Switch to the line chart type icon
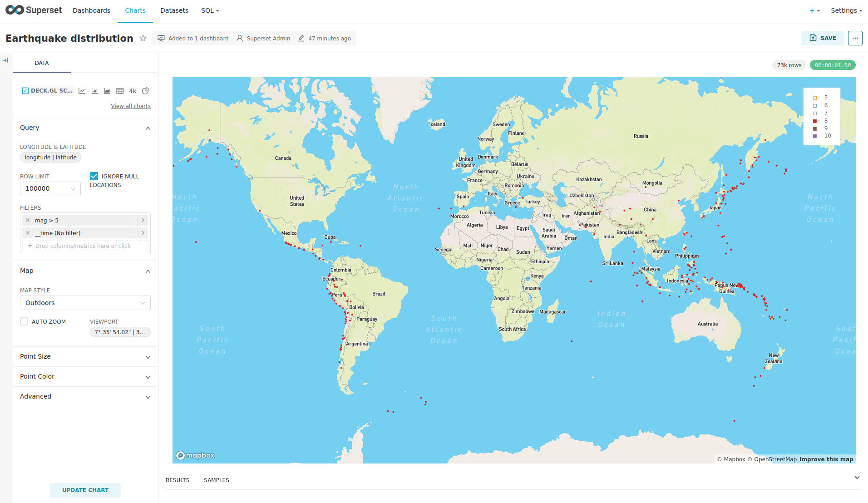 (82, 91)
